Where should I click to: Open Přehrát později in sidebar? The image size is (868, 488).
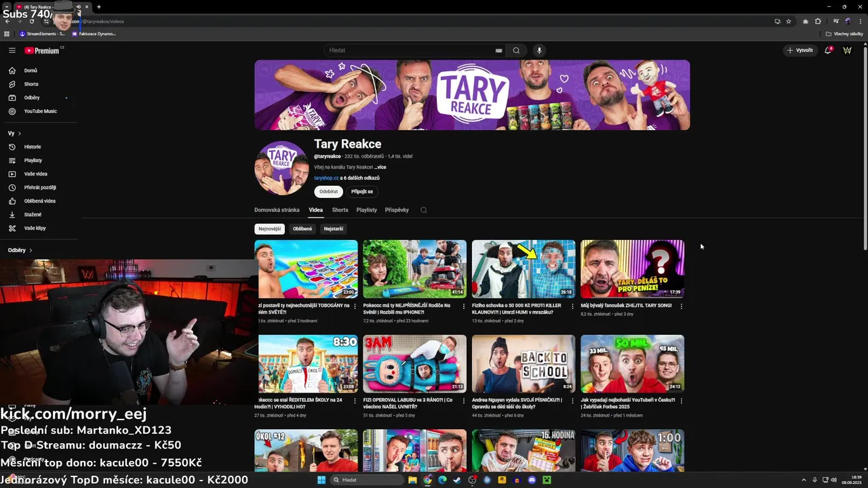(x=39, y=187)
